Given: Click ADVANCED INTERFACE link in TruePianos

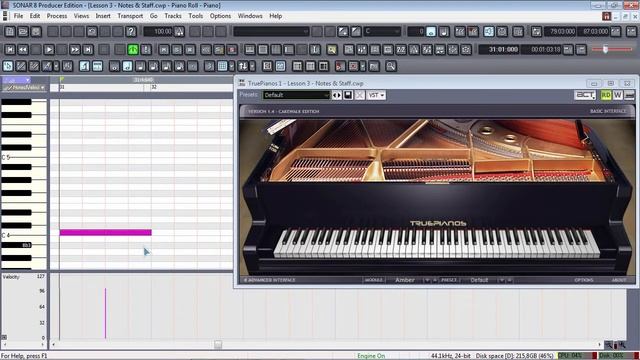Looking at the screenshot, I should (x=269, y=280).
